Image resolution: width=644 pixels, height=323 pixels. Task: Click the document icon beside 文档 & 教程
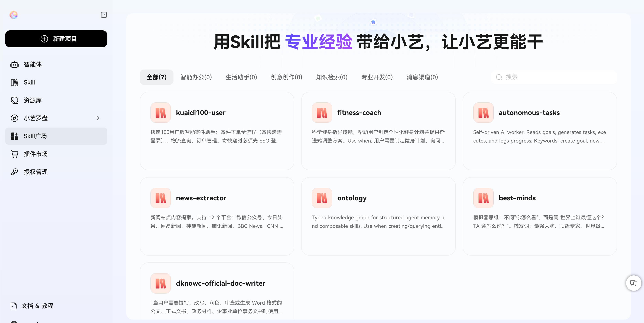(x=14, y=306)
